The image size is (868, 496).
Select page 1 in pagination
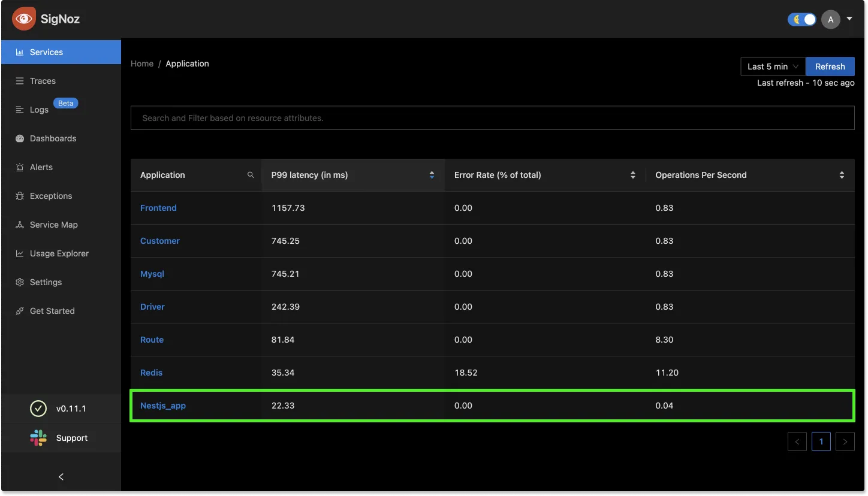[x=821, y=441]
